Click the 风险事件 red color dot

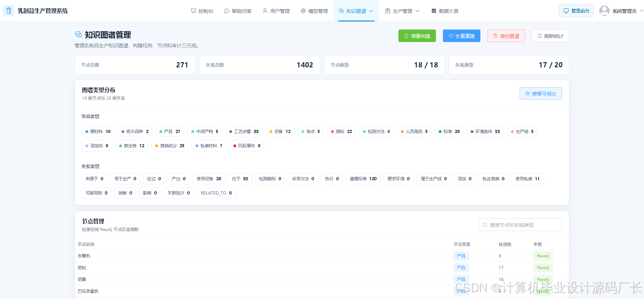pyautogui.click(x=235, y=146)
